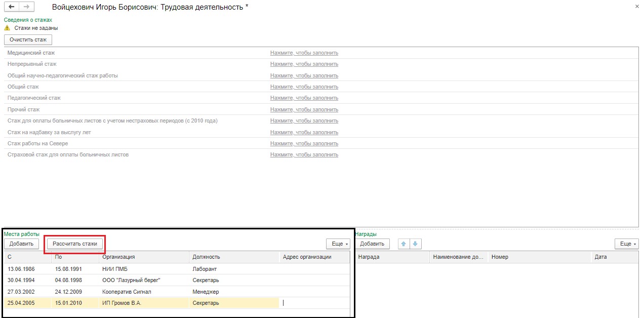Click the Номер column header
The height and width of the screenshot is (318, 644).
540,257
